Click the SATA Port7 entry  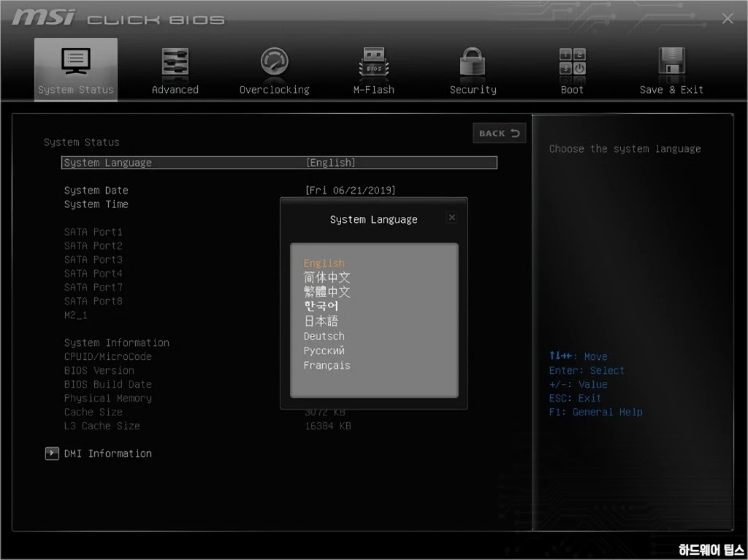93,287
